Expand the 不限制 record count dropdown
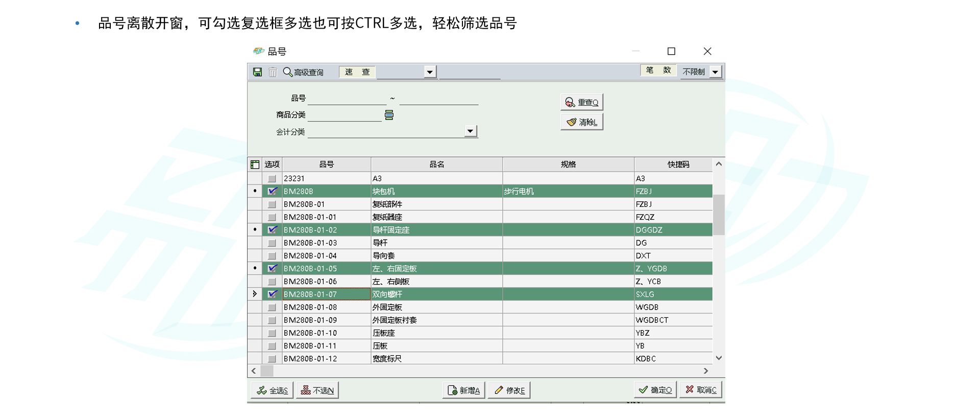Image resolution: width=980 pixels, height=419 pixels. click(715, 72)
